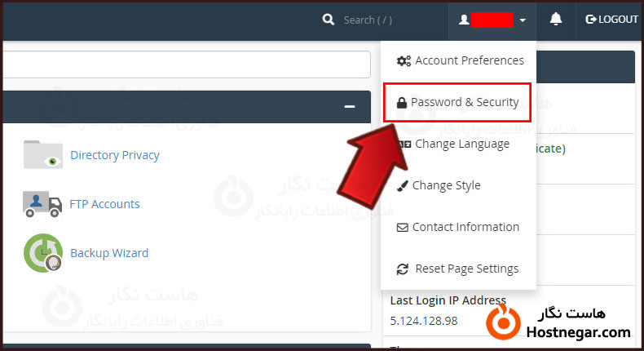Click the paintbrush icon beside Change Style
The width and height of the screenshot is (644, 351).
click(402, 186)
